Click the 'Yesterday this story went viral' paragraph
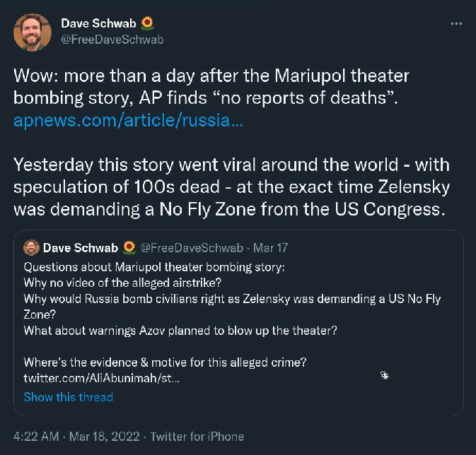 [231, 187]
